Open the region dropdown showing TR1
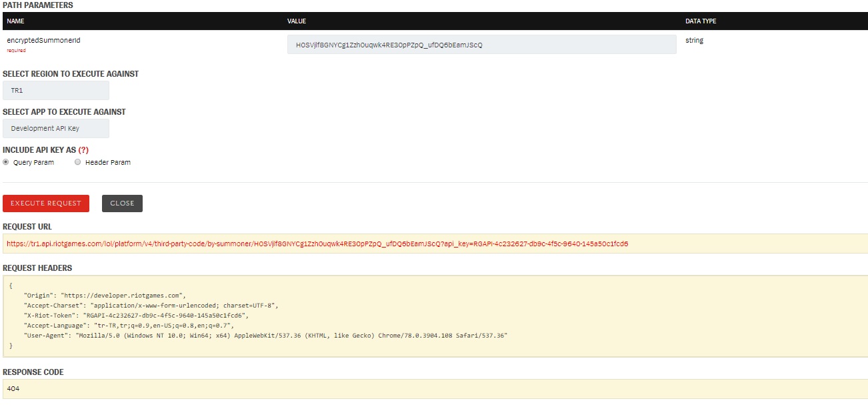This screenshot has height=407, width=868. point(56,91)
